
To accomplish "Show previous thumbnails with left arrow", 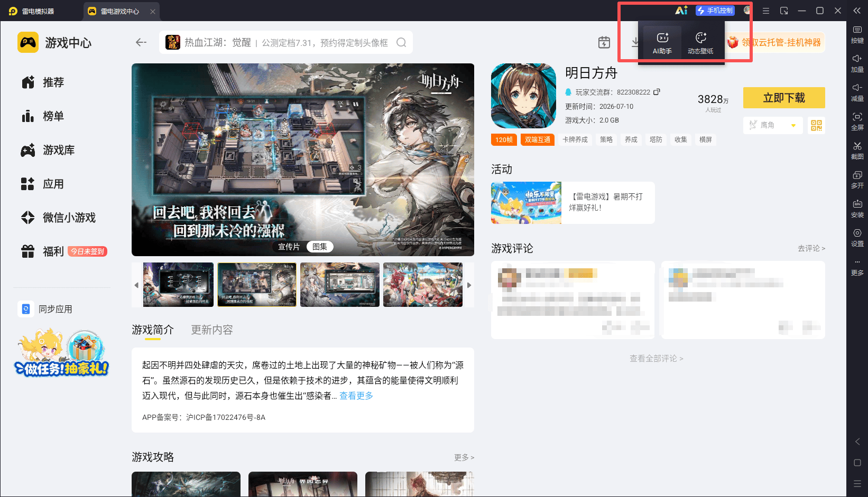I will click(136, 285).
